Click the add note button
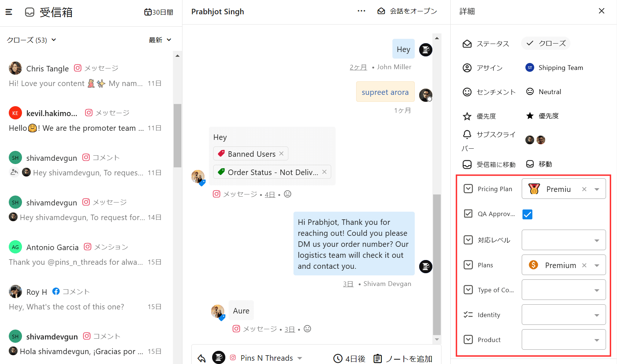 [x=403, y=359]
